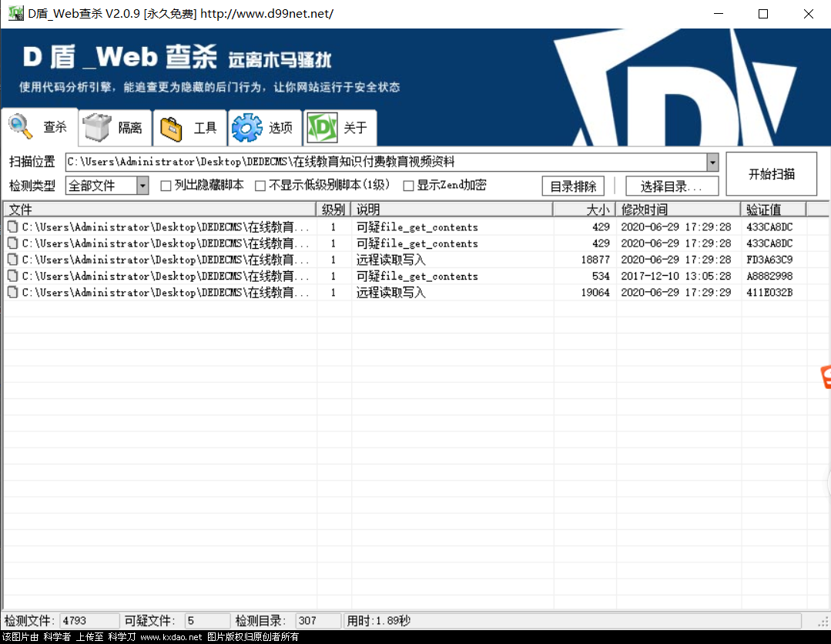Image resolution: width=831 pixels, height=644 pixels.
Task: Click the 检测目录 307 status field
Action: click(317, 621)
